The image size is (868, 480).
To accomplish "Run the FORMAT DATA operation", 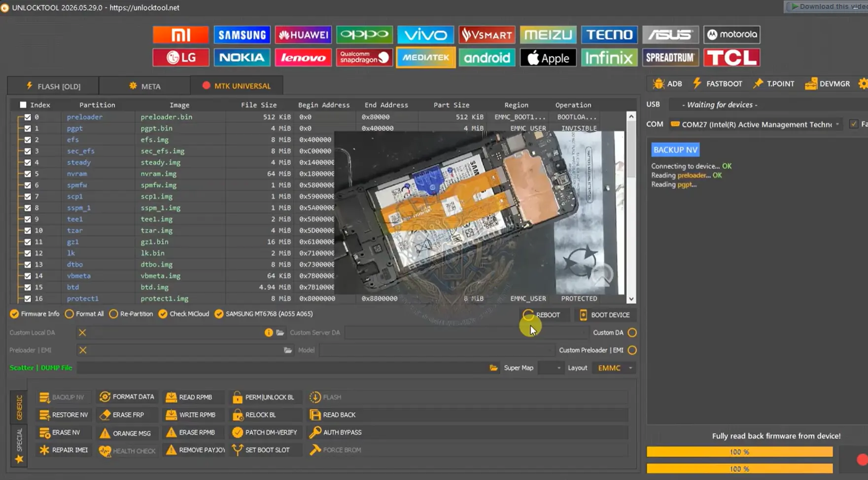I will click(x=127, y=397).
